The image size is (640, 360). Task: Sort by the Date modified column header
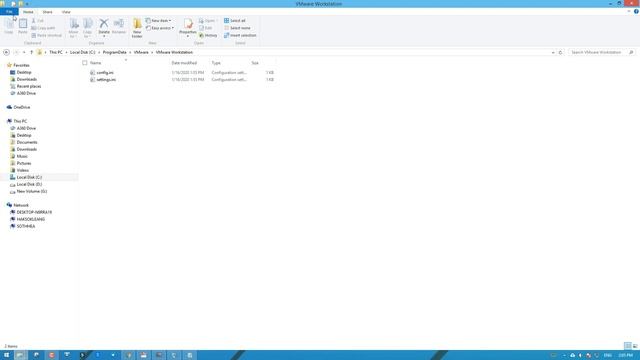click(x=184, y=63)
